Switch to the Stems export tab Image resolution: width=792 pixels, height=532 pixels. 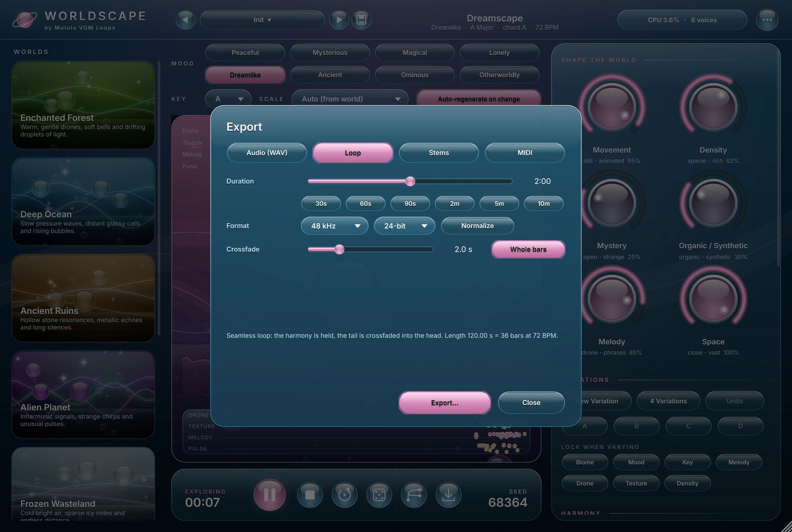click(439, 152)
